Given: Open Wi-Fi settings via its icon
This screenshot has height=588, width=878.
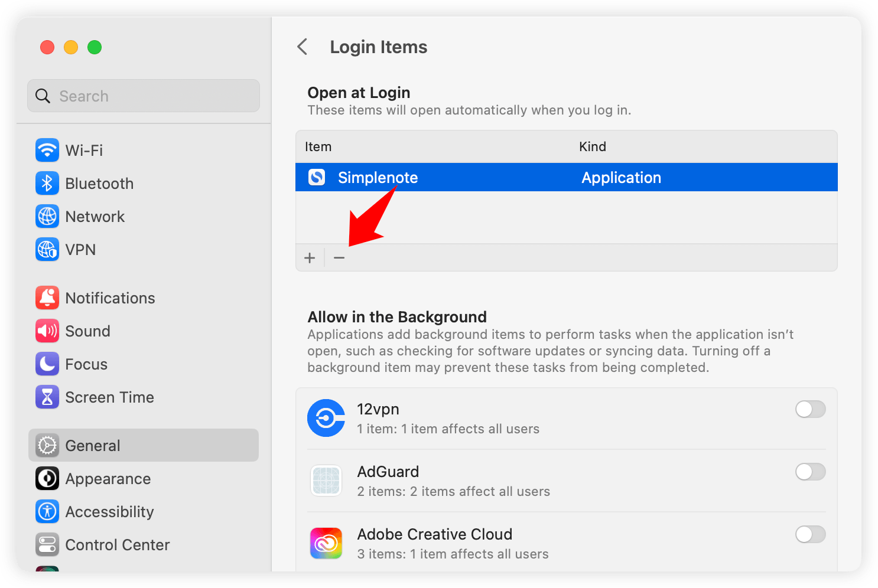Looking at the screenshot, I should tap(47, 150).
